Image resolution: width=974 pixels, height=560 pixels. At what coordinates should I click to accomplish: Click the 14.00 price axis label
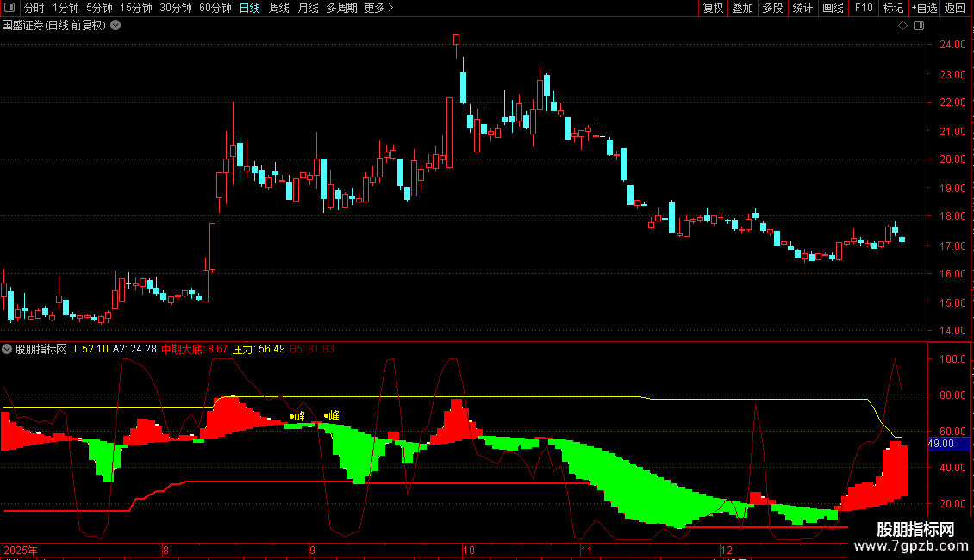(x=952, y=331)
